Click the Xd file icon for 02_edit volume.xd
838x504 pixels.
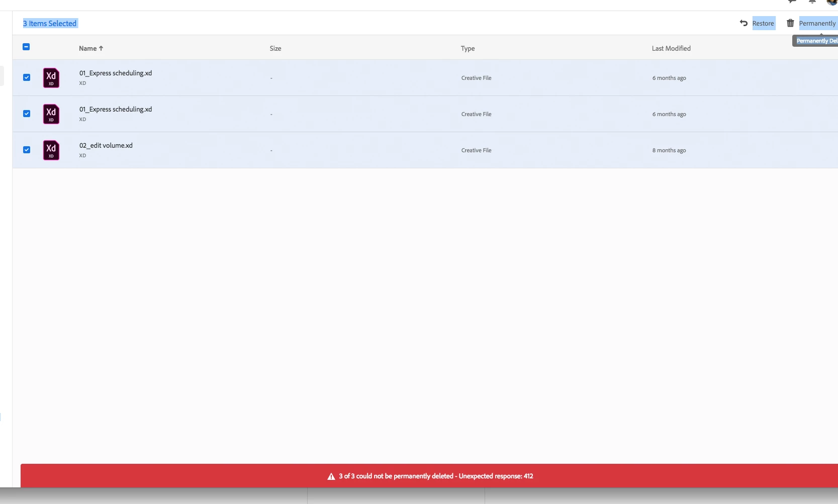(x=51, y=150)
